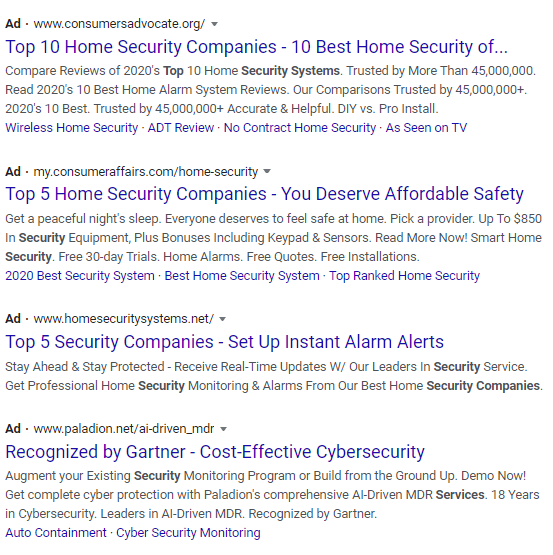Viewport: 553px width, 555px height.
Task: Open 2020 Best Security System sitelink
Action: (x=80, y=276)
